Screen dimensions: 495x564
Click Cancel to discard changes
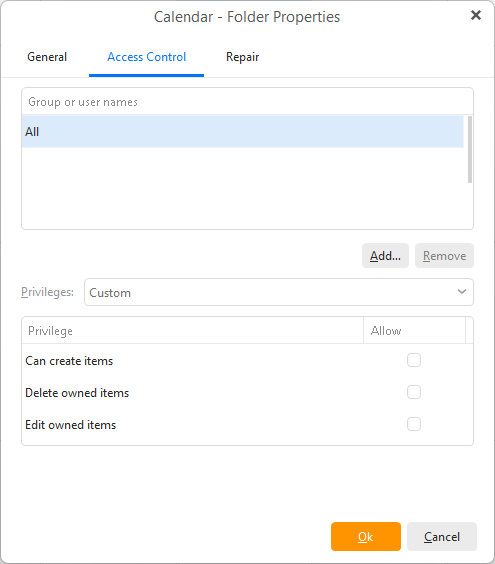point(442,537)
